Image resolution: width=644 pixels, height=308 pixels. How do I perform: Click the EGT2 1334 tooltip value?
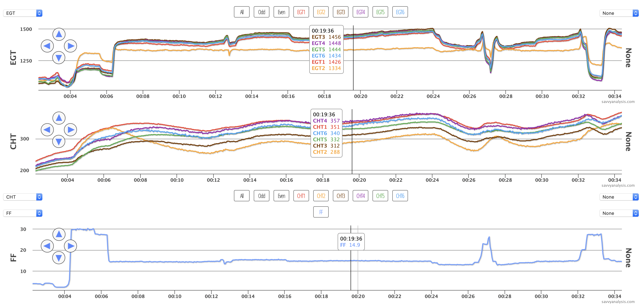pyautogui.click(x=326, y=68)
